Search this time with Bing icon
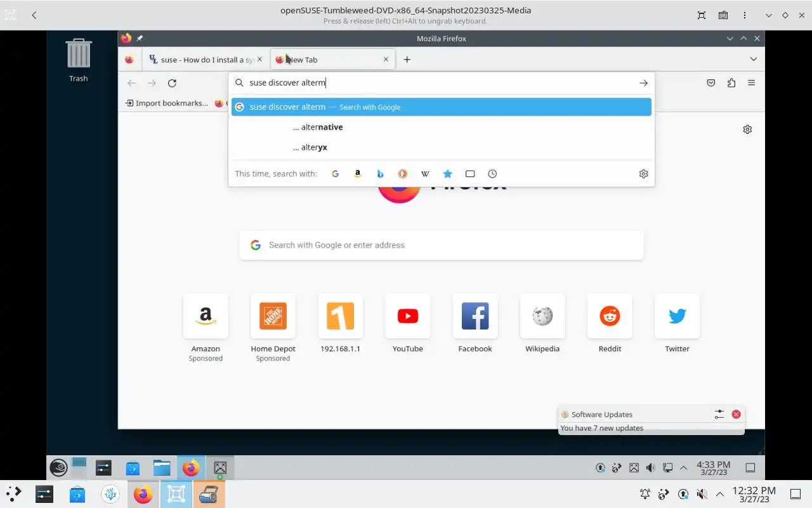The width and height of the screenshot is (812, 508). pyautogui.click(x=380, y=174)
